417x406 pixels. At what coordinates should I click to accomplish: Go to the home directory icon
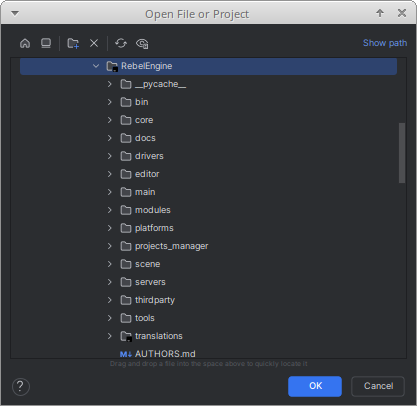[25, 43]
